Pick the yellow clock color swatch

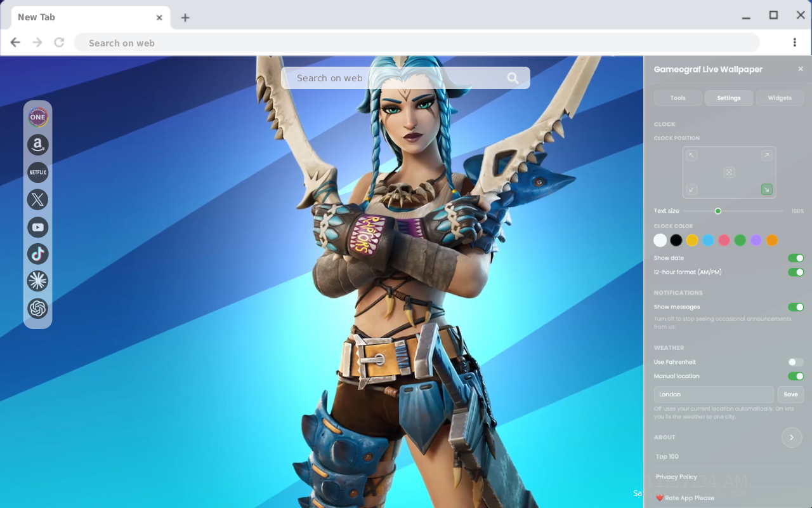(692, 240)
